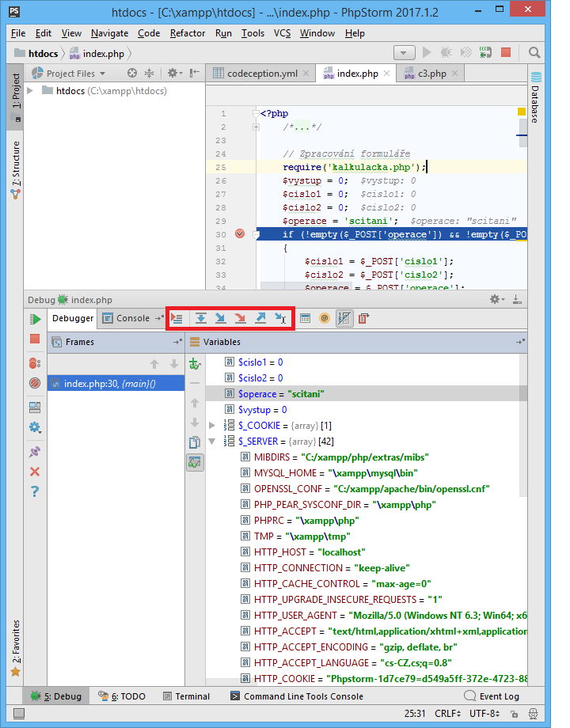Open the Refactor menu
This screenshot has width=570, height=728.
pos(187,33)
